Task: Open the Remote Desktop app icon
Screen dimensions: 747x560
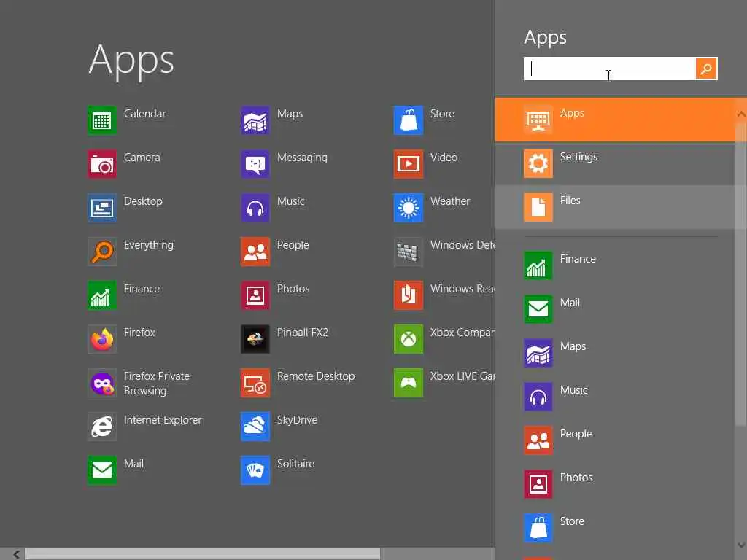Action: click(255, 383)
